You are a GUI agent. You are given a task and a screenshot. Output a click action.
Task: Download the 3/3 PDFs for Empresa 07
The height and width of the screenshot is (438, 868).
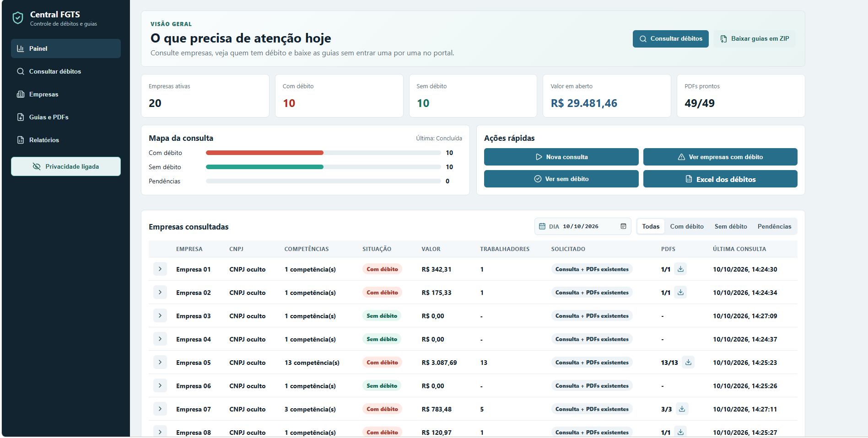pos(682,409)
